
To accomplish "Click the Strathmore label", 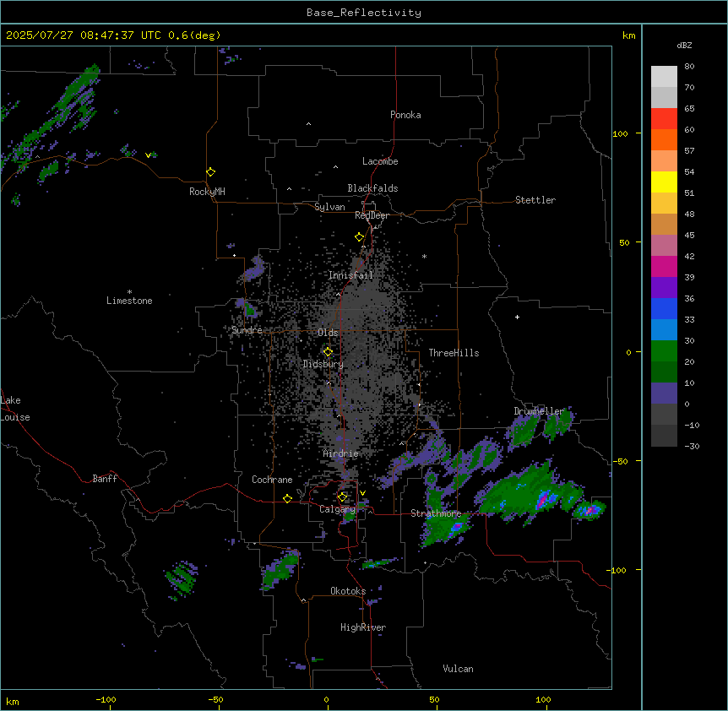I will tap(436, 513).
